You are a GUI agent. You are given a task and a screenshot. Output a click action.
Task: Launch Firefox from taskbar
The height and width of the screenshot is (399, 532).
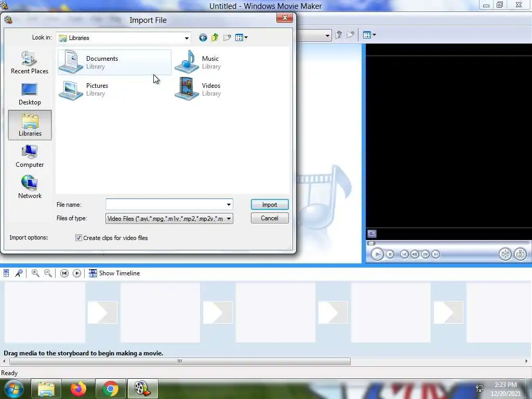[78, 389]
